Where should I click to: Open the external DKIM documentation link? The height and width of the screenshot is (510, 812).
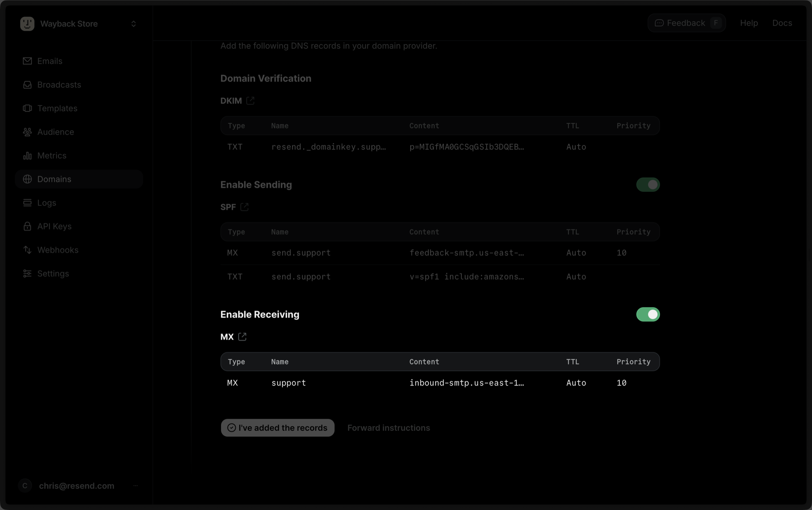[251, 100]
